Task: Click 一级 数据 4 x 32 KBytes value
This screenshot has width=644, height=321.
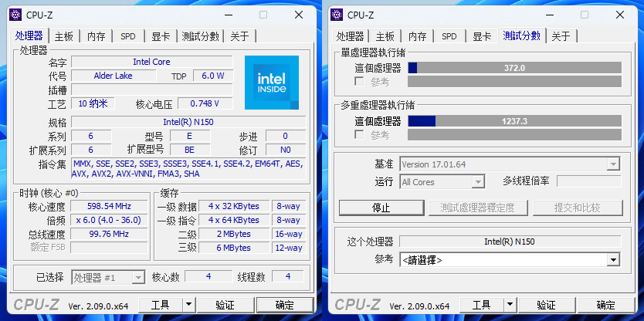Action: pos(234,206)
